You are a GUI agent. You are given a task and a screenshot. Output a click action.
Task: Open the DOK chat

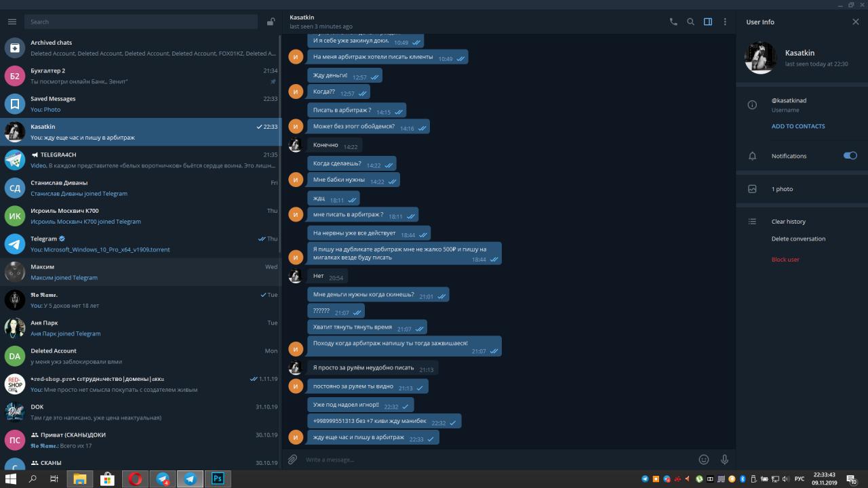pos(140,412)
